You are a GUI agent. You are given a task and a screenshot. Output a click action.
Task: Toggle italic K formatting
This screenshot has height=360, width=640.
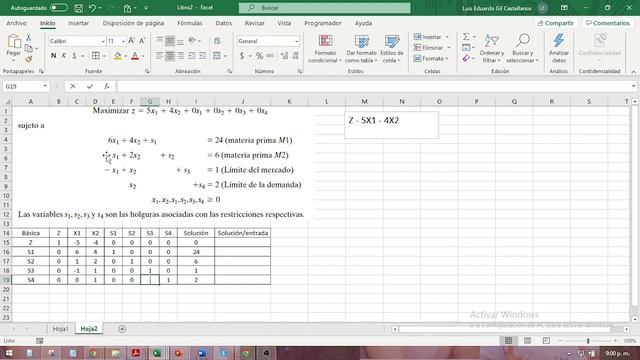pyautogui.click(x=64, y=56)
